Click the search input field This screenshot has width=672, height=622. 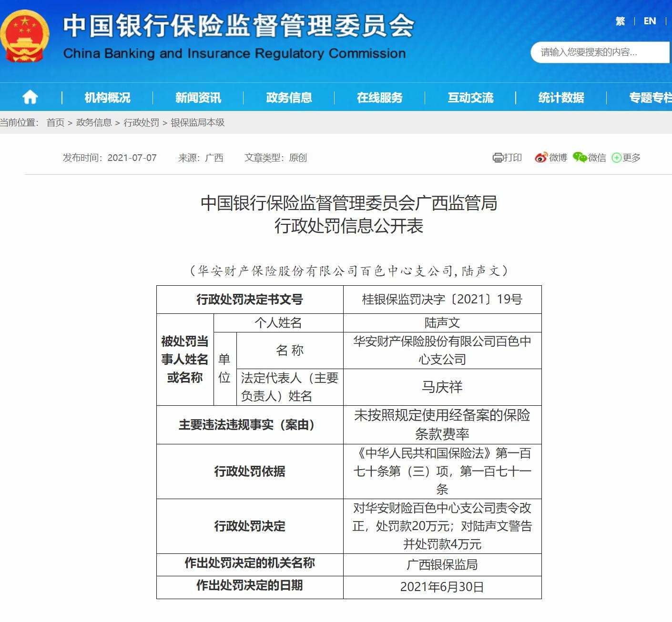pyautogui.click(x=601, y=52)
